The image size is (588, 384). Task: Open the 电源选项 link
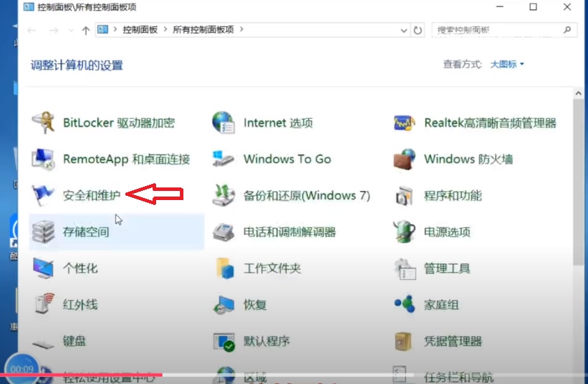(x=447, y=232)
